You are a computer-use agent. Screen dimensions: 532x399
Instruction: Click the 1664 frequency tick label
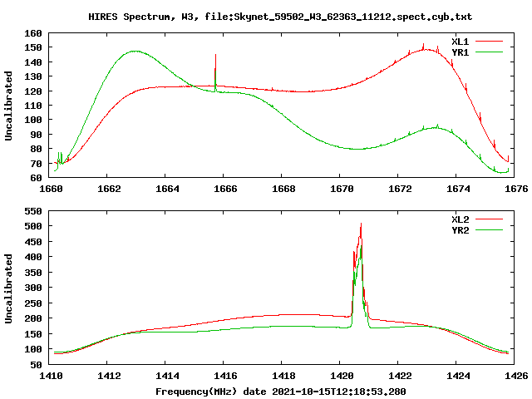167,189
